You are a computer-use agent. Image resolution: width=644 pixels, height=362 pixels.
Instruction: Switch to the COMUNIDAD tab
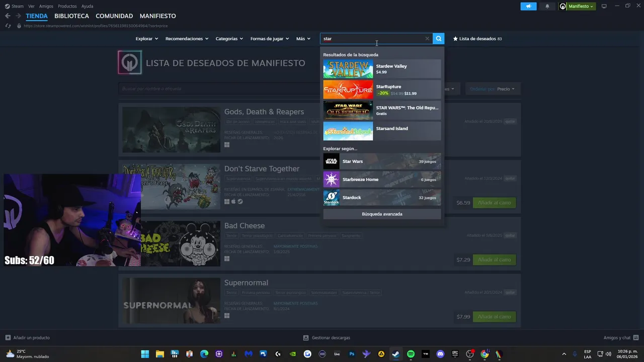coord(114,16)
